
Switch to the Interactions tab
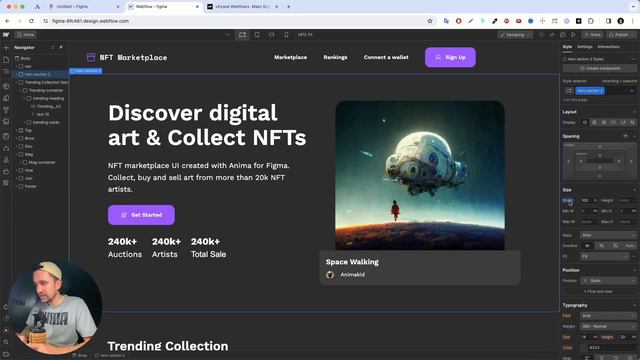point(608,47)
